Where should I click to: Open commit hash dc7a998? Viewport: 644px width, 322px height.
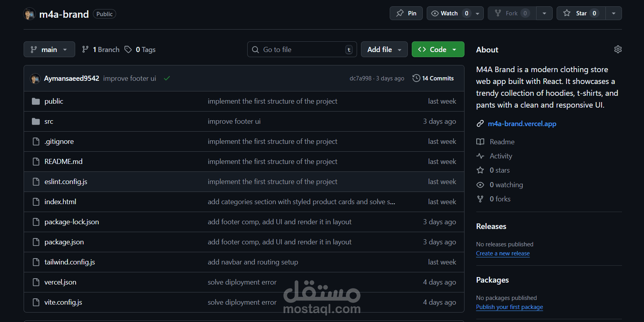tap(361, 78)
